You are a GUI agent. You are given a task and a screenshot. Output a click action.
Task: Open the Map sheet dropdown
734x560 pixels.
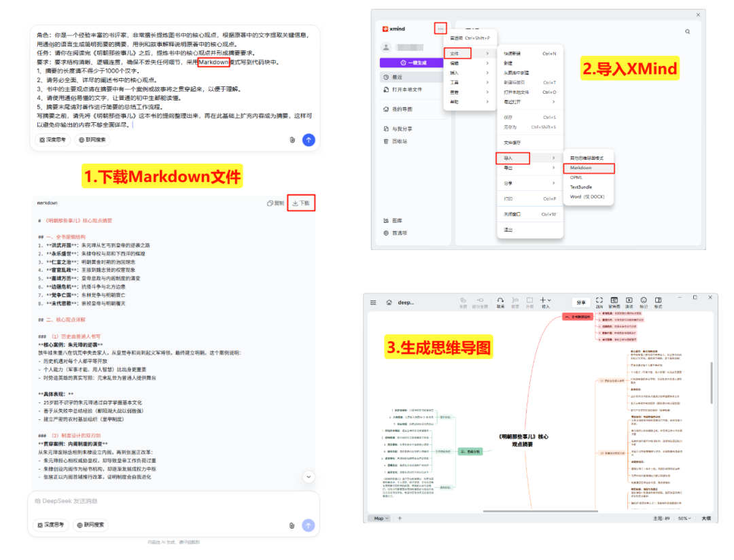[x=381, y=519]
